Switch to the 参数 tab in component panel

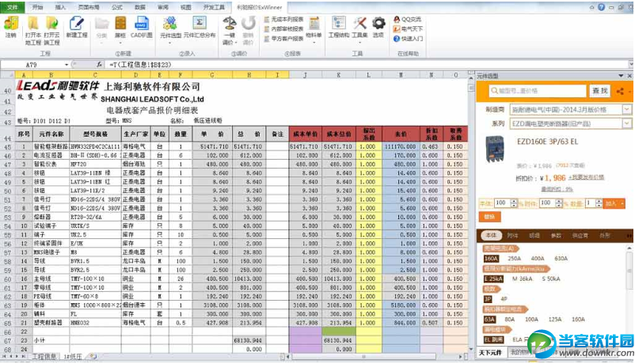click(556, 235)
